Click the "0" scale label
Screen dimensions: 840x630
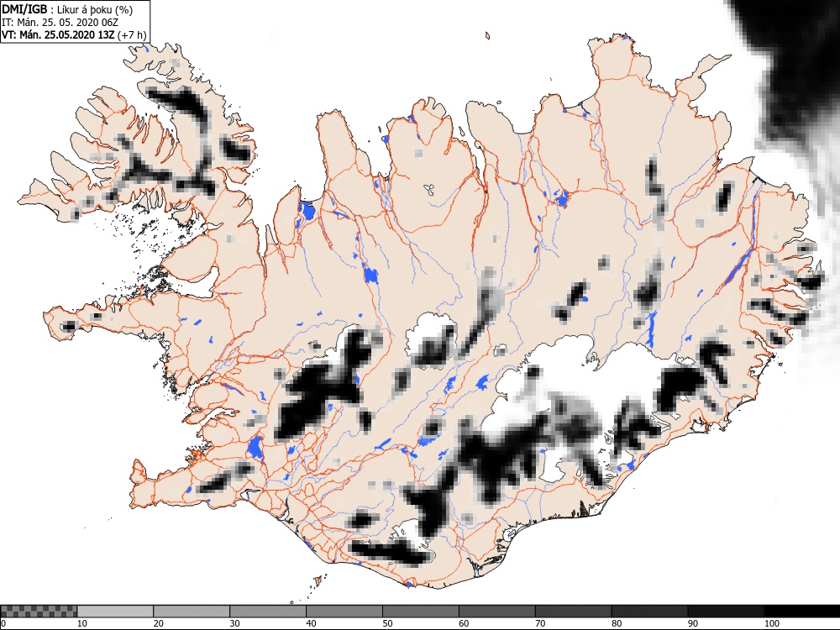coord(3,623)
